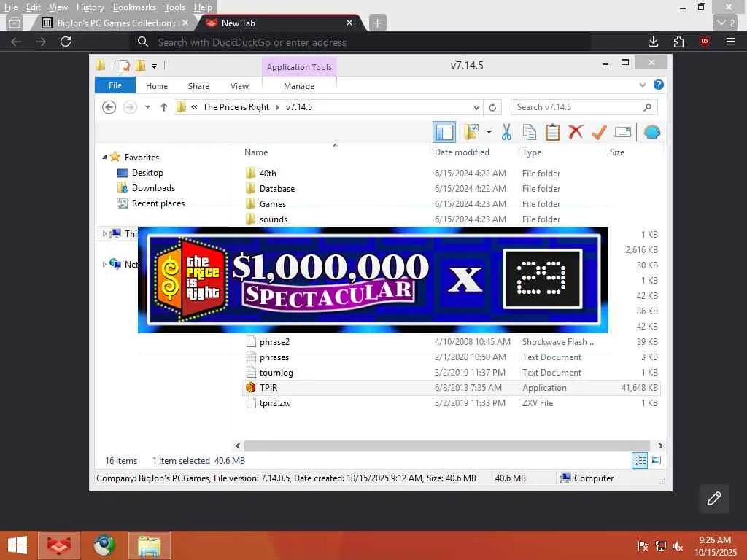Image resolution: width=747 pixels, height=560 pixels.
Task: Expand the ribbon with the chevron
Action: pos(642,85)
